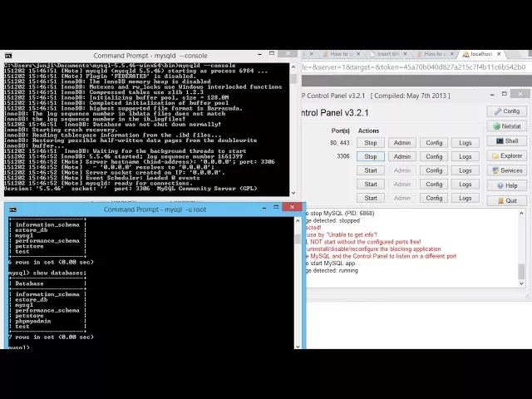This screenshot has width=532, height=399.
Task: Close the mysql -u root command prompt
Action: (x=292, y=207)
